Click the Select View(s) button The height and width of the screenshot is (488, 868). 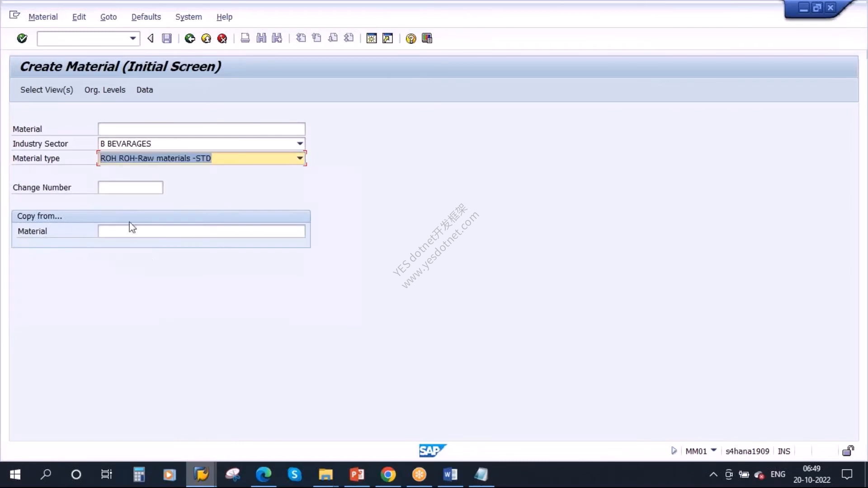coord(47,90)
